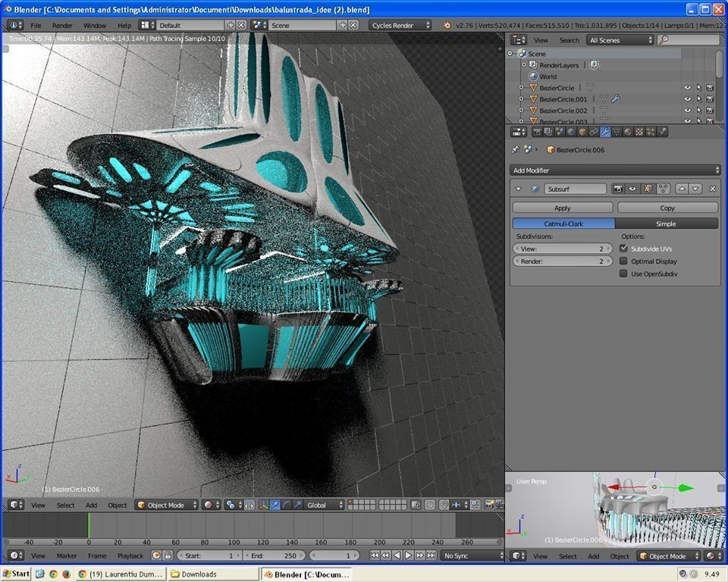
Task: Toggle renderability camera of BezierCircle.002
Action: (x=710, y=111)
